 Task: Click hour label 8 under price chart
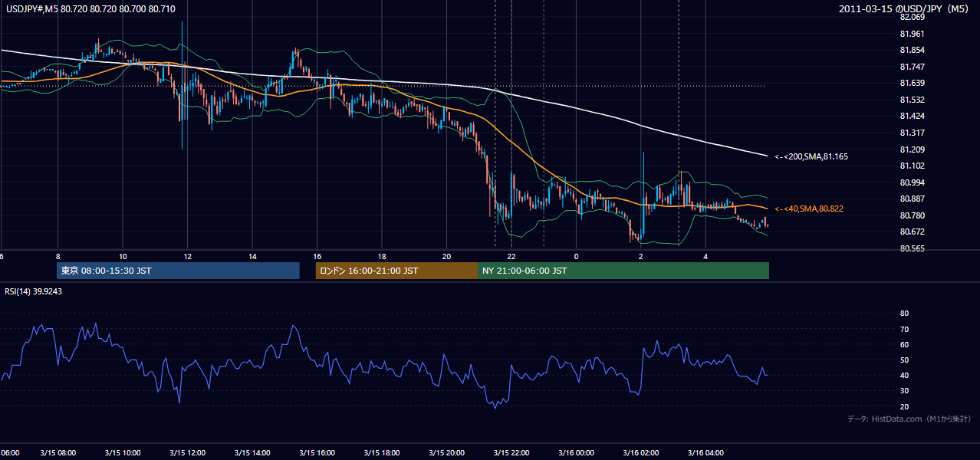[x=58, y=255]
